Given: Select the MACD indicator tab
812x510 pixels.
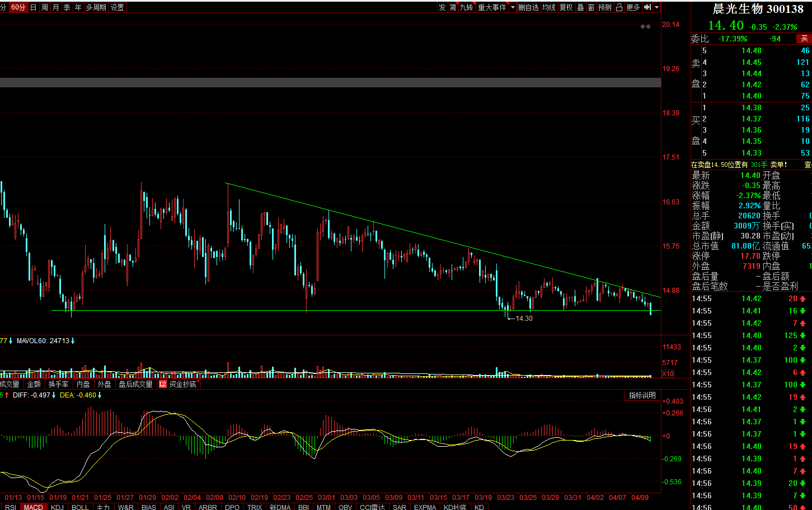Looking at the screenshot, I should 33,507.
